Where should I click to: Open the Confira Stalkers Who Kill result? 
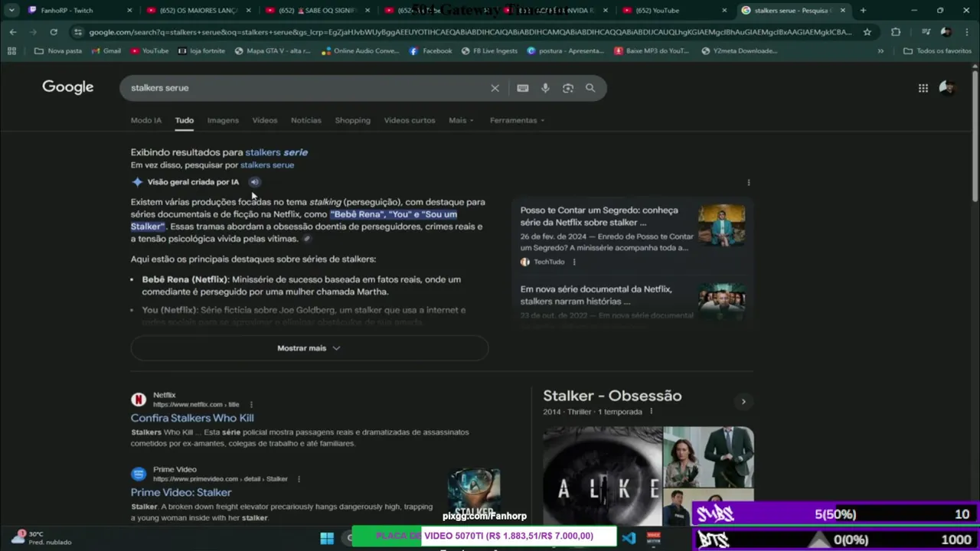click(192, 418)
